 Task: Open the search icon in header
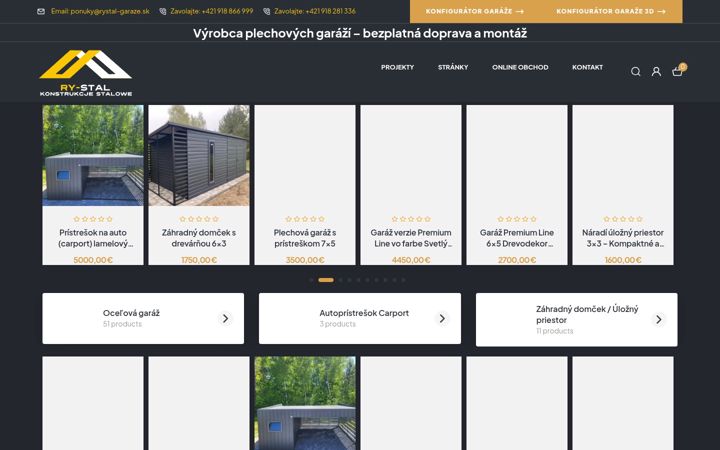(636, 72)
